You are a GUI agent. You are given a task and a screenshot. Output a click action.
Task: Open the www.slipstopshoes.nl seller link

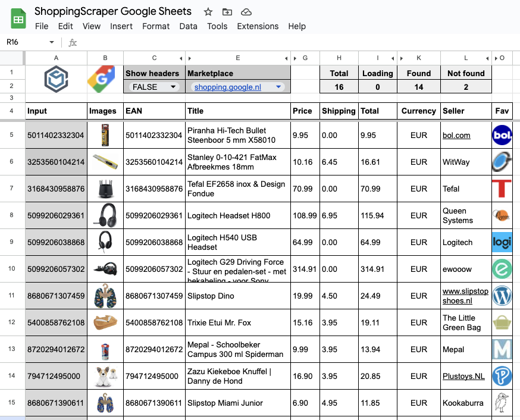465,296
